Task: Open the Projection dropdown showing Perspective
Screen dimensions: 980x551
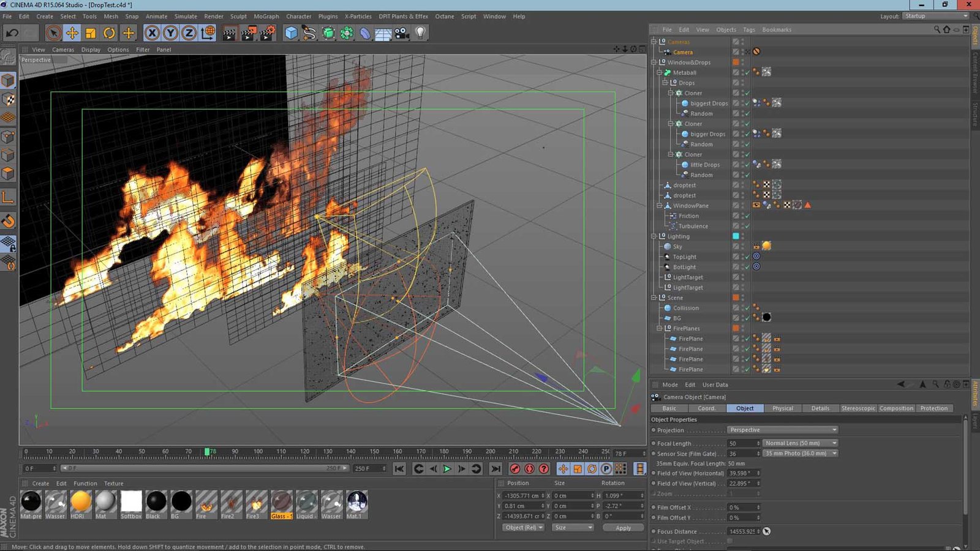Action: (782, 430)
